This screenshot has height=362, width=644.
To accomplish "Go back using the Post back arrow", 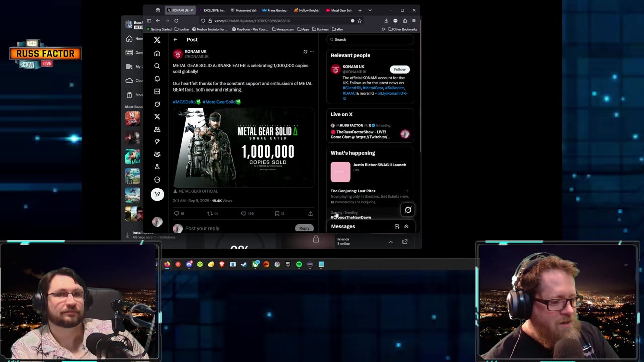I will click(x=175, y=40).
